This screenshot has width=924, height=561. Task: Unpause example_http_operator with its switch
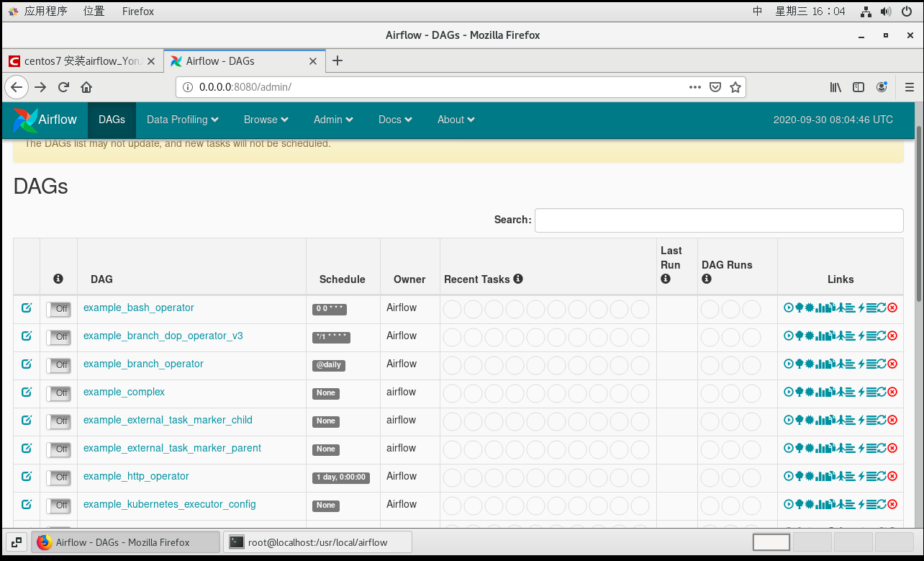[58, 477]
